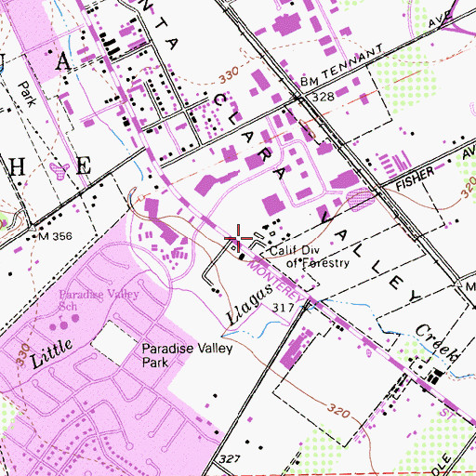476x476 pixels.
Task: Click the black "Paradise Valley Park" label
Action: [187, 355]
